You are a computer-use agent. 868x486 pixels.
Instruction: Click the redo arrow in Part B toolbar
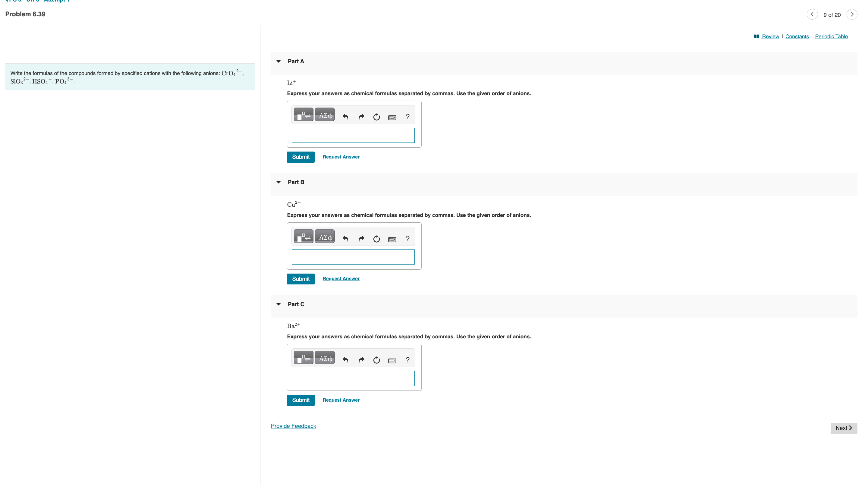click(x=361, y=238)
